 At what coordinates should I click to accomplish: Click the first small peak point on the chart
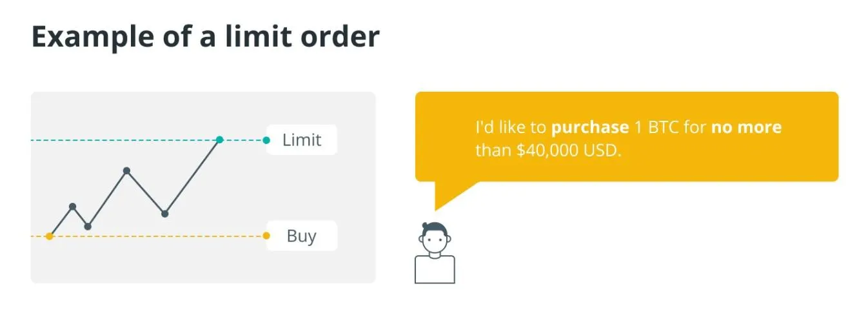pyautogui.click(x=72, y=207)
